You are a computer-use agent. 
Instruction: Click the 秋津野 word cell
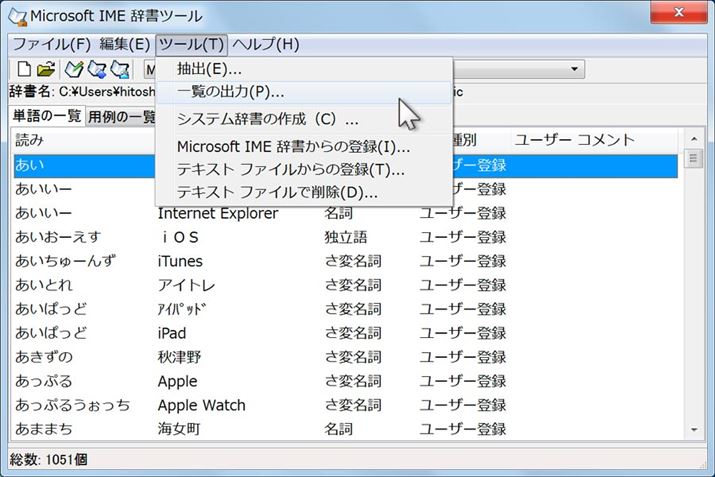click(179, 357)
